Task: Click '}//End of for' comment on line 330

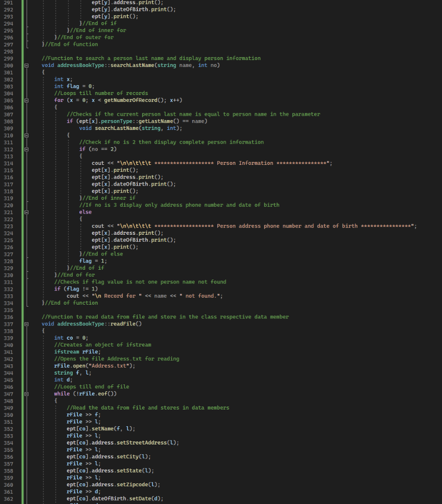Action: click(x=74, y=275)
